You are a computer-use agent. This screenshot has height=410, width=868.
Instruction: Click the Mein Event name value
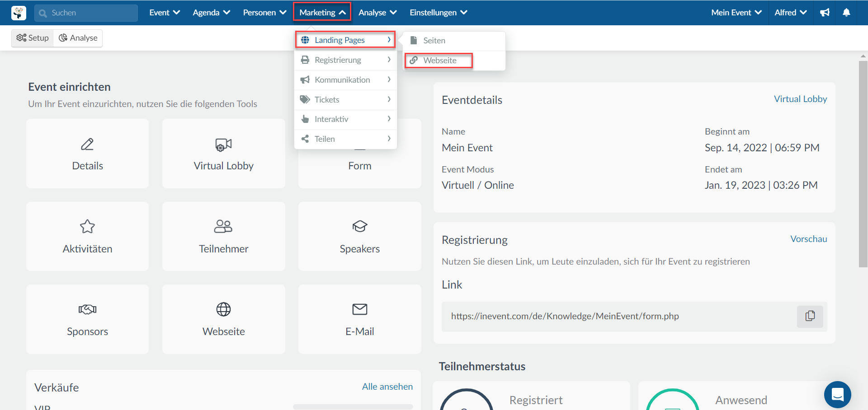[x=467, y=148]
